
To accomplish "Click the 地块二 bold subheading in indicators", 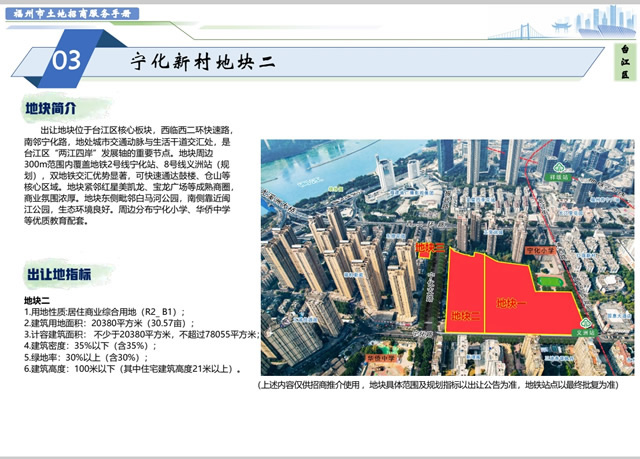I will click(x=36, y=300).
